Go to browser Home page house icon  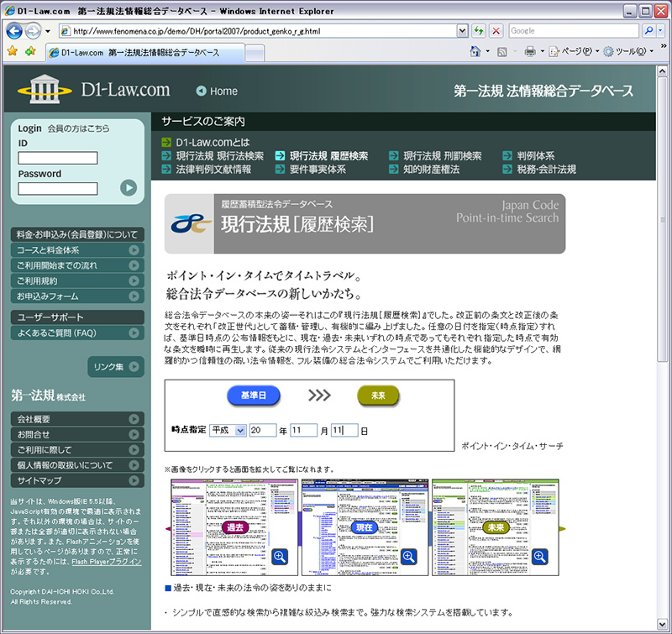point(475,51)
